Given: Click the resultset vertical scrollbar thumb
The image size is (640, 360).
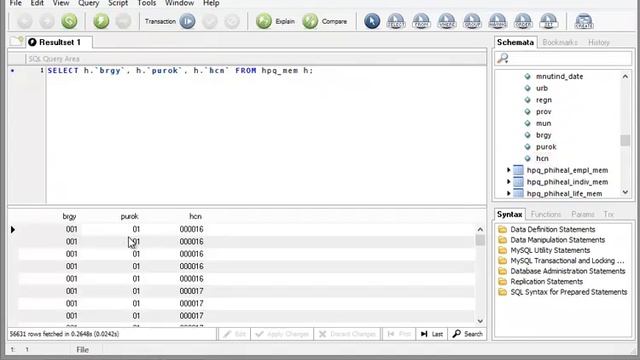Looking at the screenshot, I should [480, 240].
